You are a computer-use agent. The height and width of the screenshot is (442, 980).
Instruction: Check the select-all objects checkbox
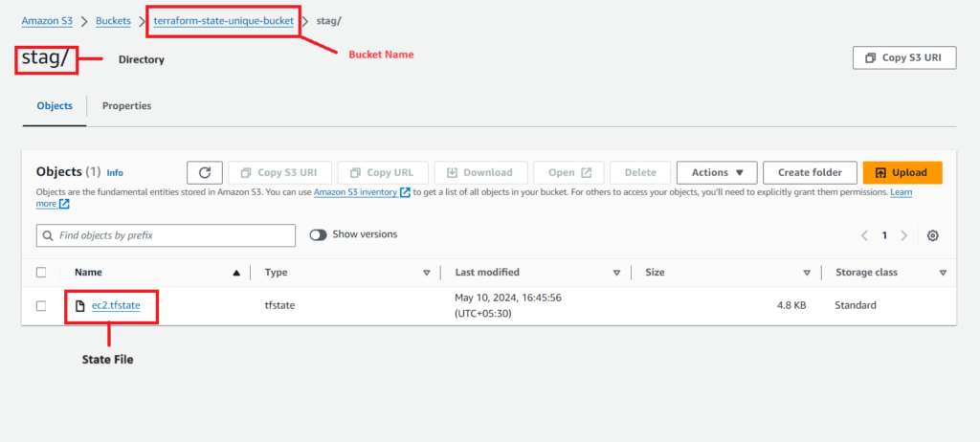coord(41,273)
